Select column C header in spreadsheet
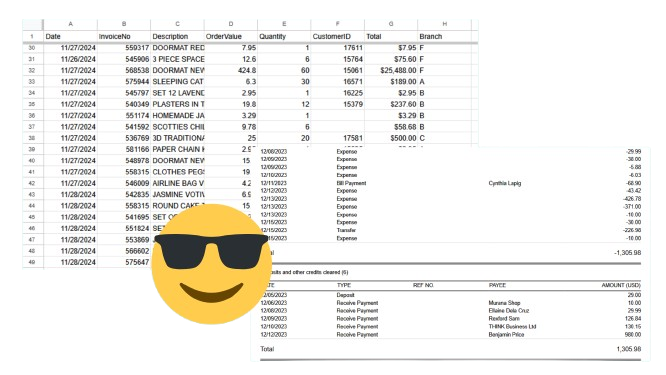 [178, 24]
